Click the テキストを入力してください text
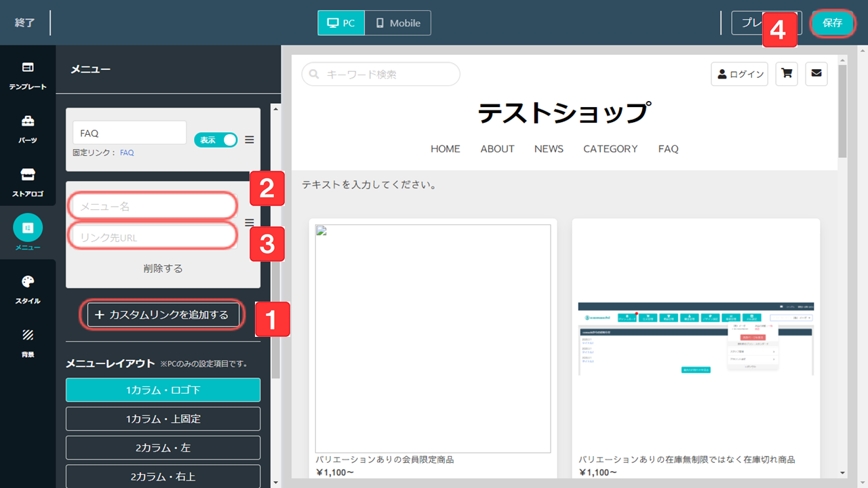This screenshot has height=488, width=868. pos(369,184)
